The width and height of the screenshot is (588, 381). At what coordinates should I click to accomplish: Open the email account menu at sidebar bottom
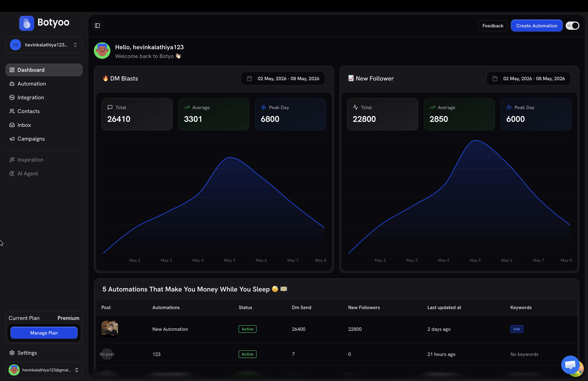(44, 370)
